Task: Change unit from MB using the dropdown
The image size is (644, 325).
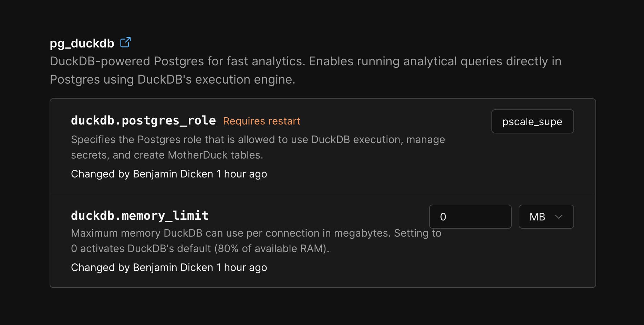Action: click(x=546, y=217)
